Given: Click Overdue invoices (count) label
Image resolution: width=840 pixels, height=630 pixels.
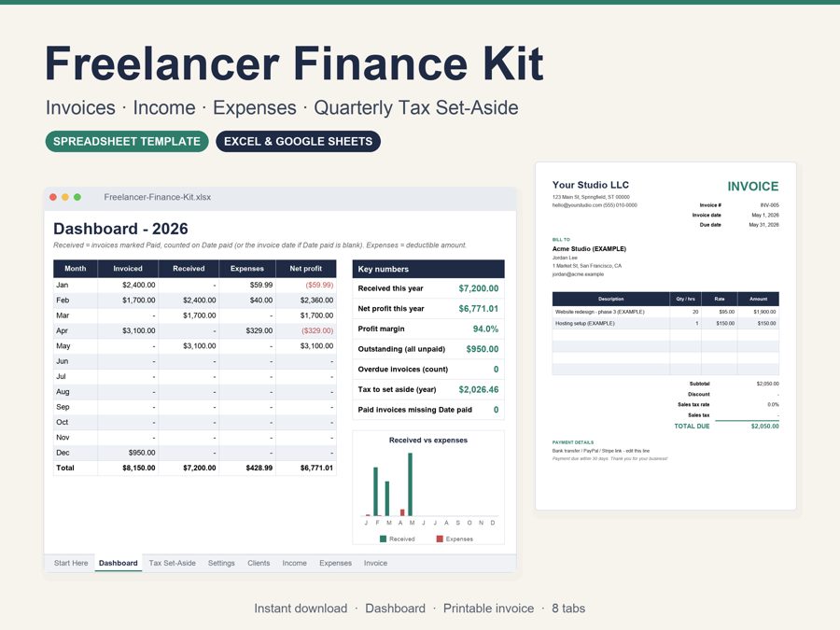Looking at the screenshot, I should (x=403, y=369).
